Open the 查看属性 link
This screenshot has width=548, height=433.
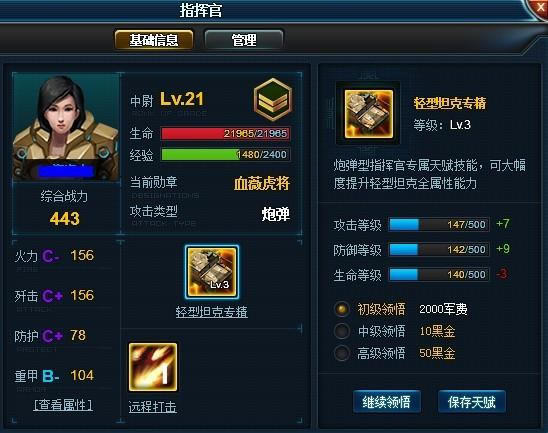point(63,405)
